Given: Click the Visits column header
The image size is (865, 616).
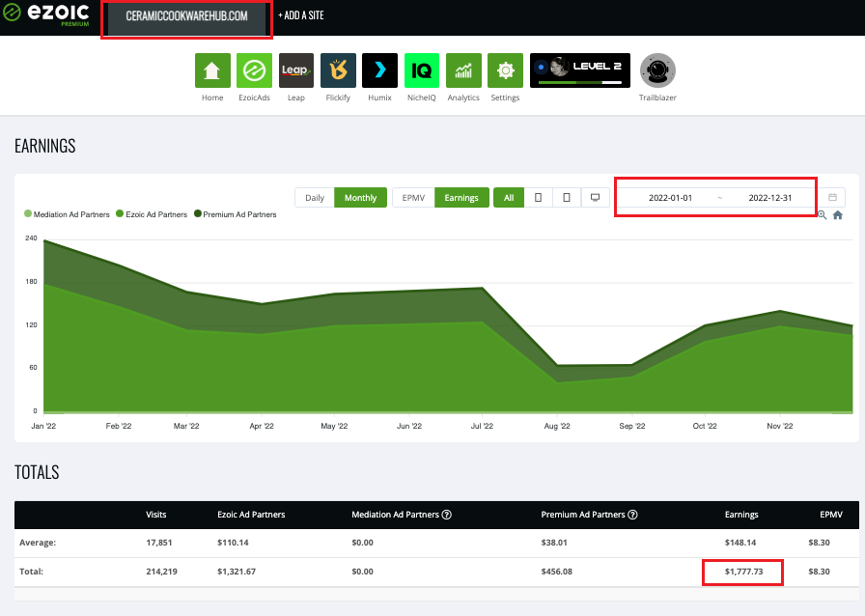Looking at the screenshot, I should [156, 515].
